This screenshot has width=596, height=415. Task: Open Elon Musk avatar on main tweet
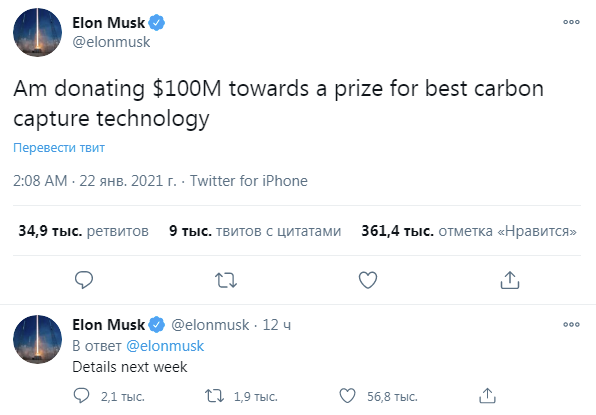coord(37,32)
